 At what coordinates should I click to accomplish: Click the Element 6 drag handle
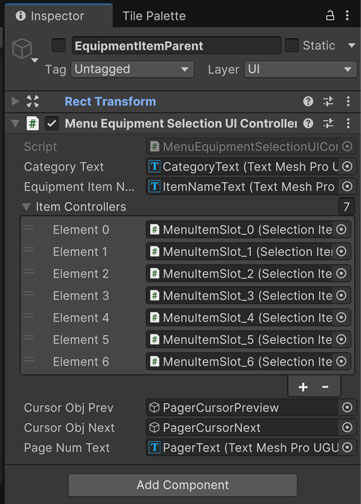click(29, 360)
